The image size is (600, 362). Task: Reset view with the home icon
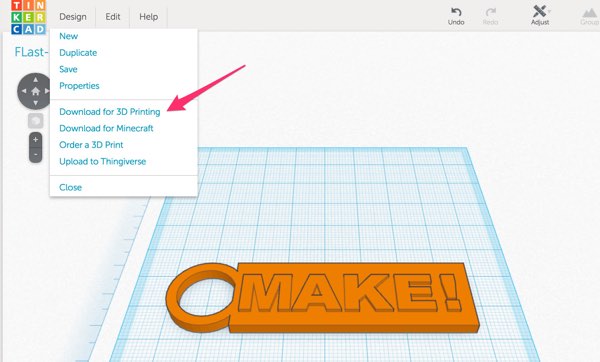(x=35, y=91)
